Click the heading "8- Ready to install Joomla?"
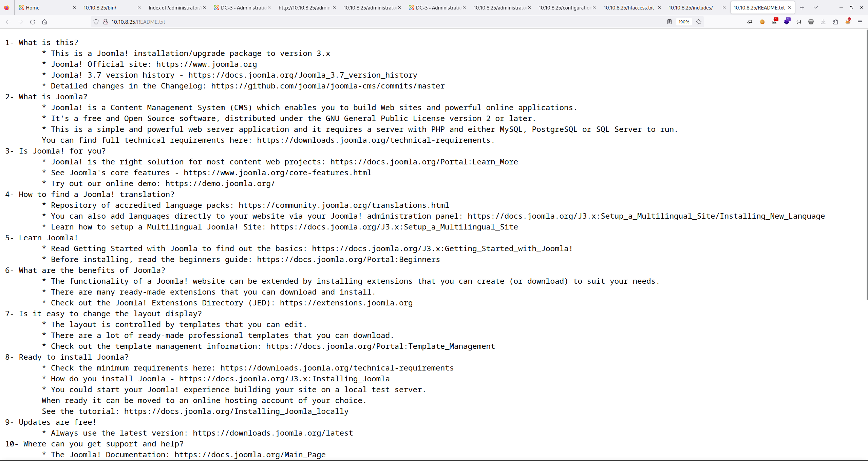This screenshot has height=461, width=868. (x=67, y=357)
